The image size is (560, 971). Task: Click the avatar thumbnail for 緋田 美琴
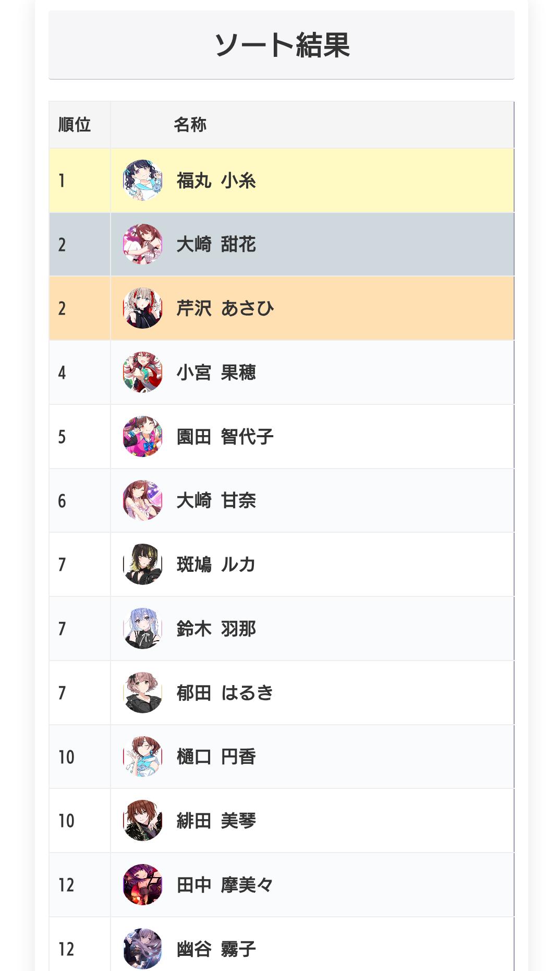(x=142, y=821)
